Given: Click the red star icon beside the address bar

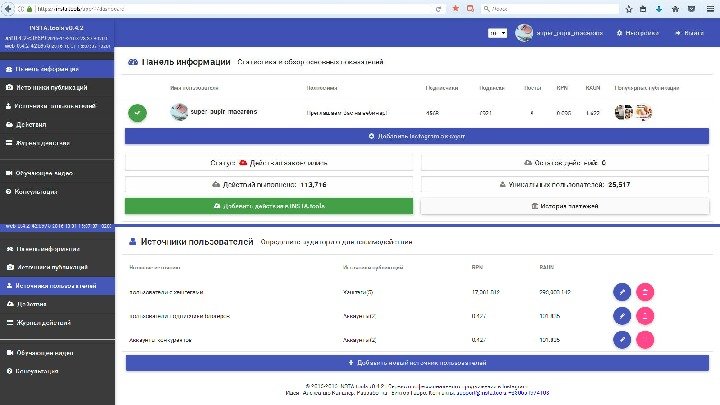Looking at the screenshot, I should [x=456, y=8].
